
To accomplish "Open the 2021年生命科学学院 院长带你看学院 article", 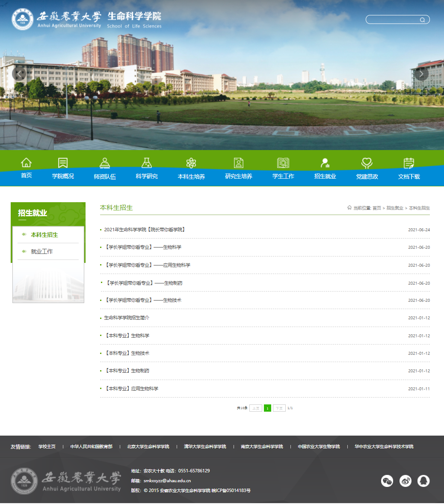I will pyautogui.click(x=145, y=230).
